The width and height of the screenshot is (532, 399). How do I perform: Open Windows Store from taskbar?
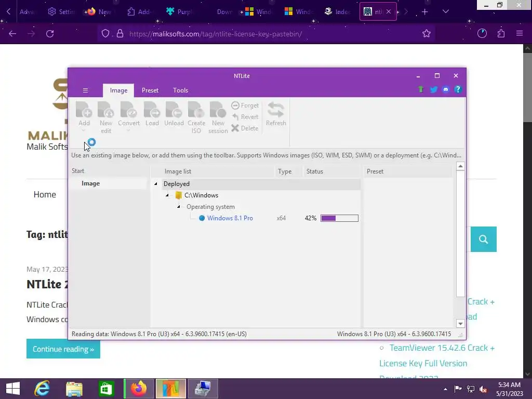(x=106, y=389)
